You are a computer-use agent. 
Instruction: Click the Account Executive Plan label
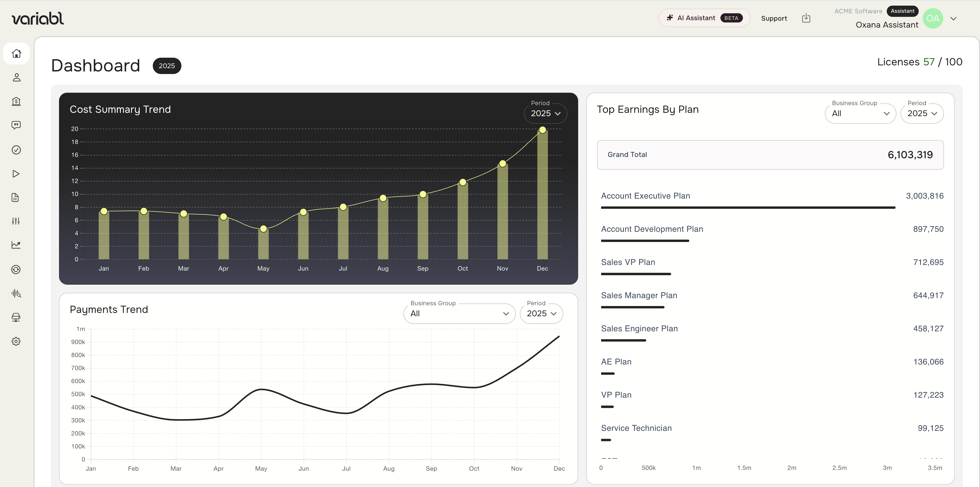coord(646,196)
